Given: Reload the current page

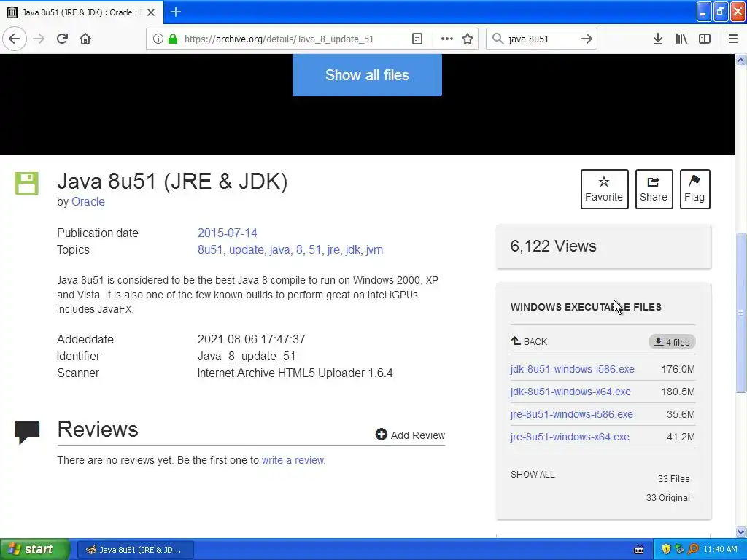Looking at the screenshot, I should [62, 39].
